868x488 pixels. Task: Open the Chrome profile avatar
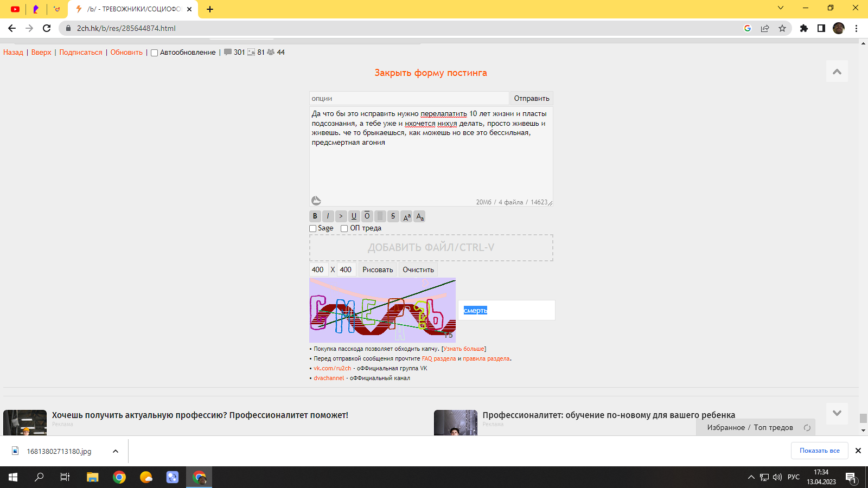839,28
